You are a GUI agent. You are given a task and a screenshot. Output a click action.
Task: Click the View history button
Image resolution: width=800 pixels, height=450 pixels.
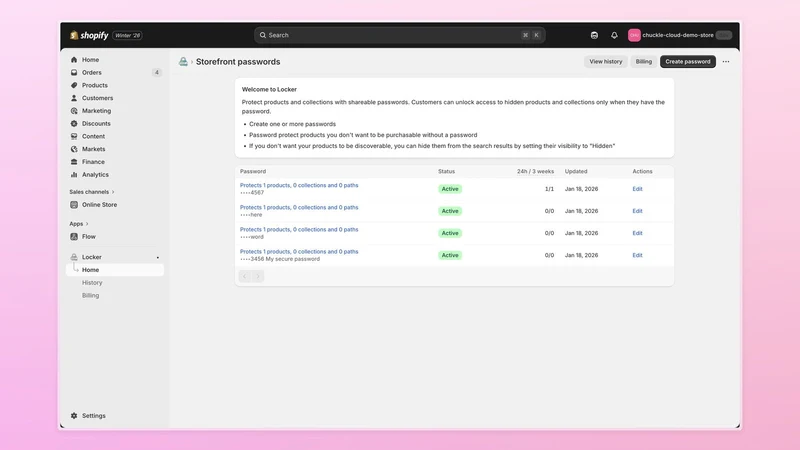[606, 62]
